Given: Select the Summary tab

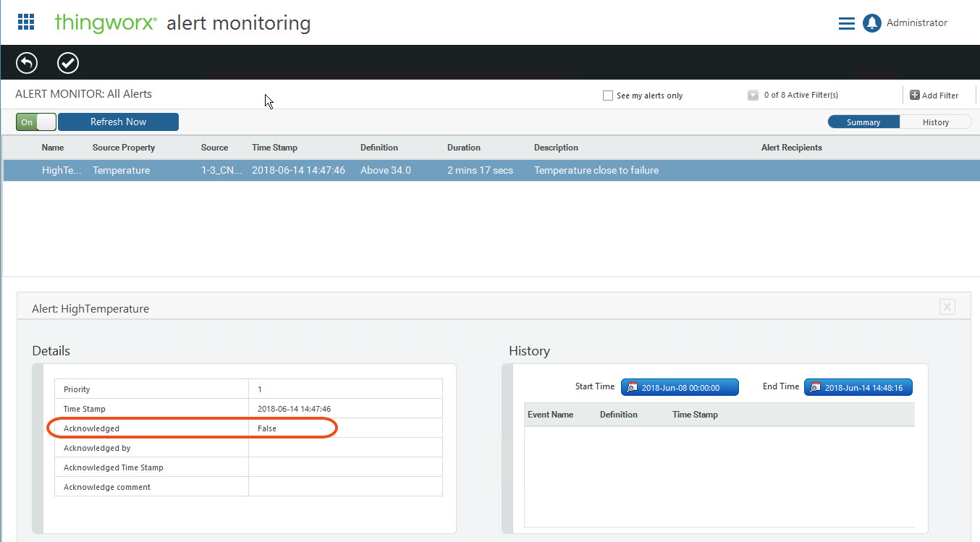Looking at the screenshot, I should tap(863, 122).
